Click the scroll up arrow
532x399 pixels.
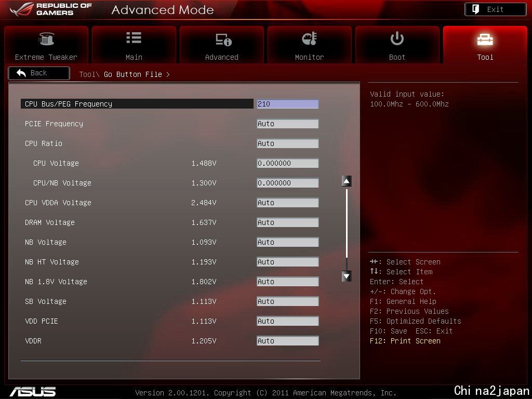[x=347, y=181]
